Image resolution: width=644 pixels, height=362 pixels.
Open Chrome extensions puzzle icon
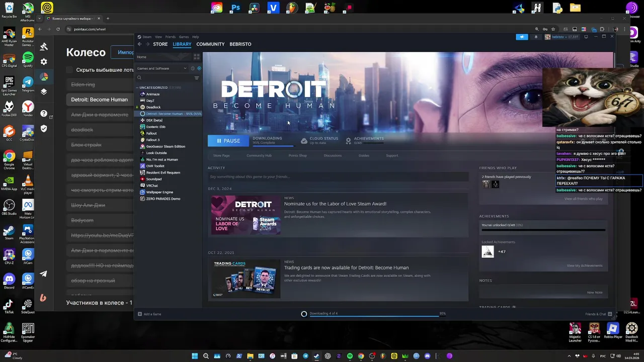pyautogui.click(x=601, y=29)
